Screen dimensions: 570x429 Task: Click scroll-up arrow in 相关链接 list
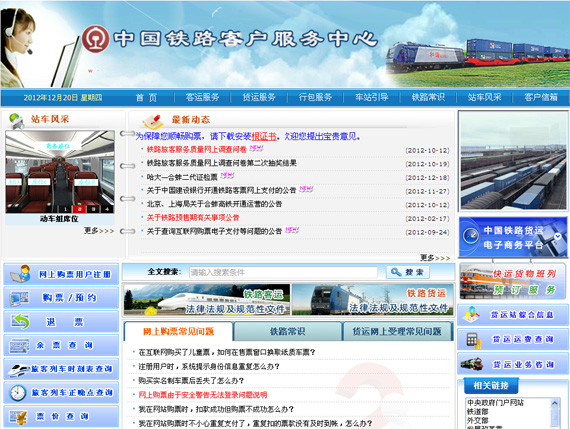[554, 403]
